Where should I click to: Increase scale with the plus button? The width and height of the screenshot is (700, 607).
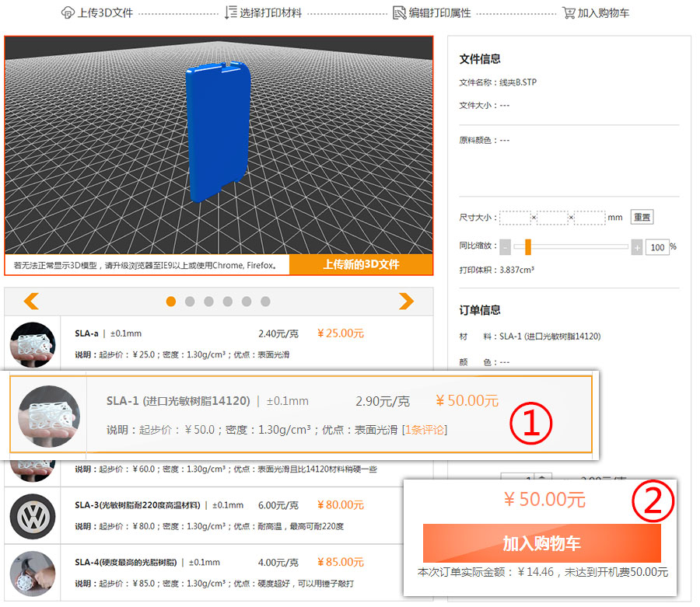(x=637, y=247)
